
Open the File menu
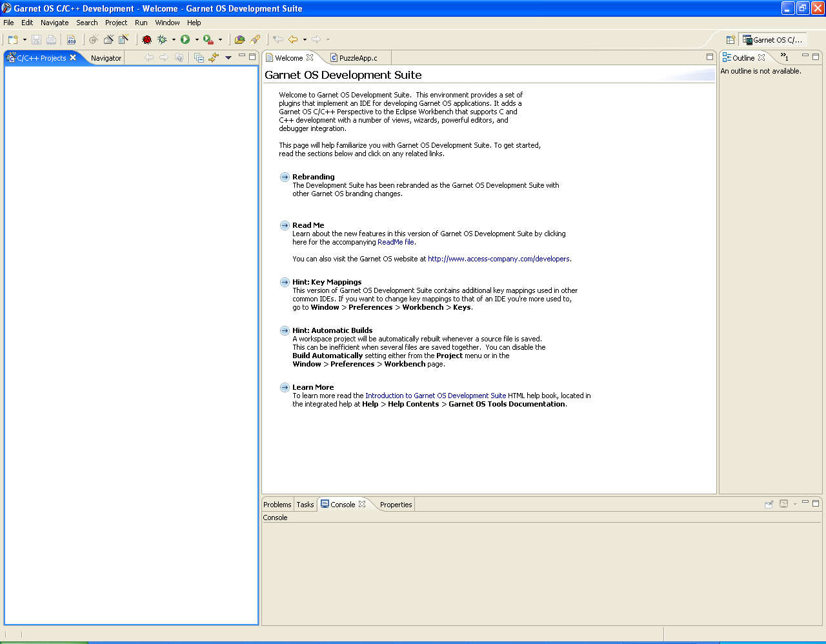click(8, 23)
